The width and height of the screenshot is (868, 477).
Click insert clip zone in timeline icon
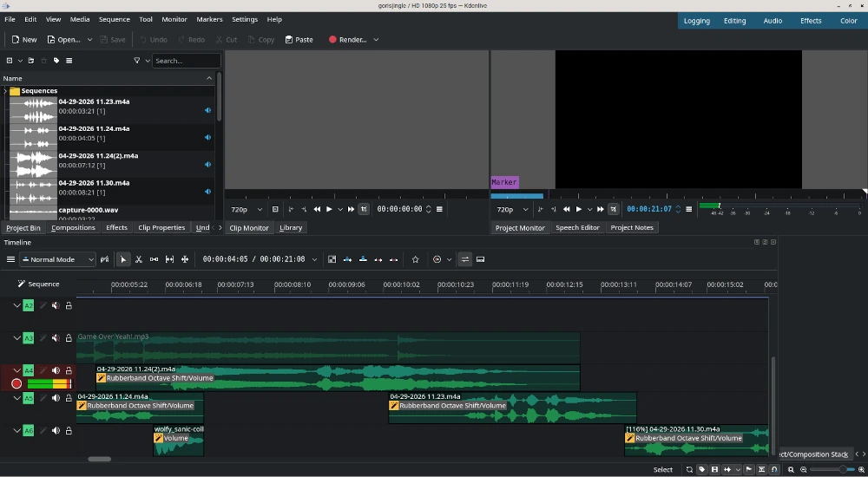[348, 259]
